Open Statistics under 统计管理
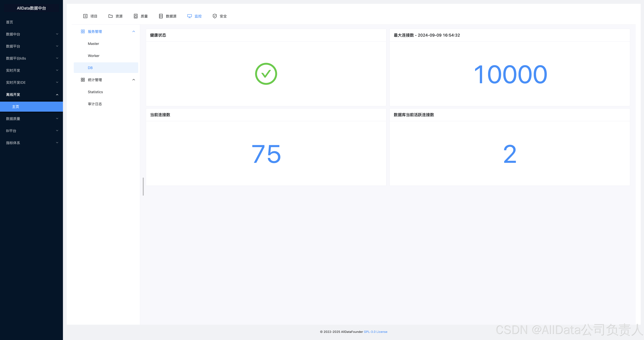The image size is (644, 340). tap(95, 92)
